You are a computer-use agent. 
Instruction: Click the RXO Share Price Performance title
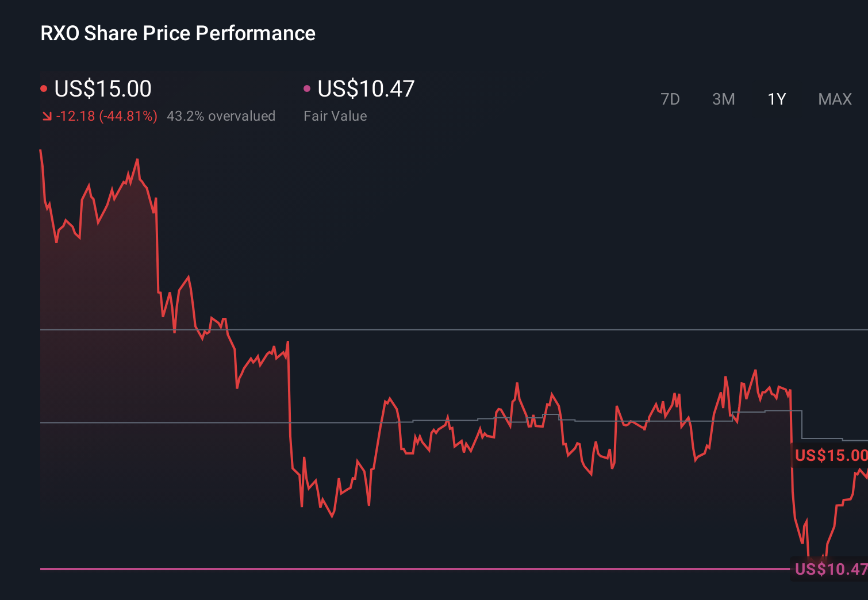[x=177, y=33]
